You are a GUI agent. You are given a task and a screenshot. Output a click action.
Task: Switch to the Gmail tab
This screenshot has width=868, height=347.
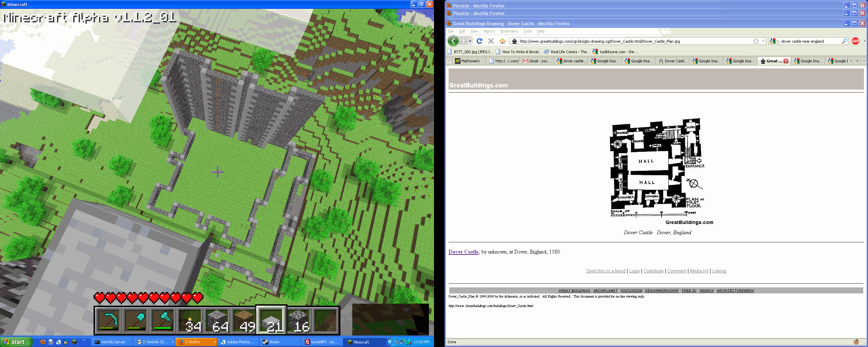coord(537,61)
